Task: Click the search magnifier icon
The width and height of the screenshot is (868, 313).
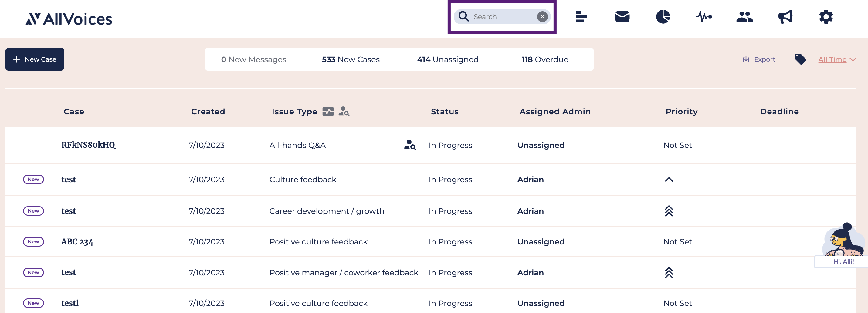Action: [464, 16]
